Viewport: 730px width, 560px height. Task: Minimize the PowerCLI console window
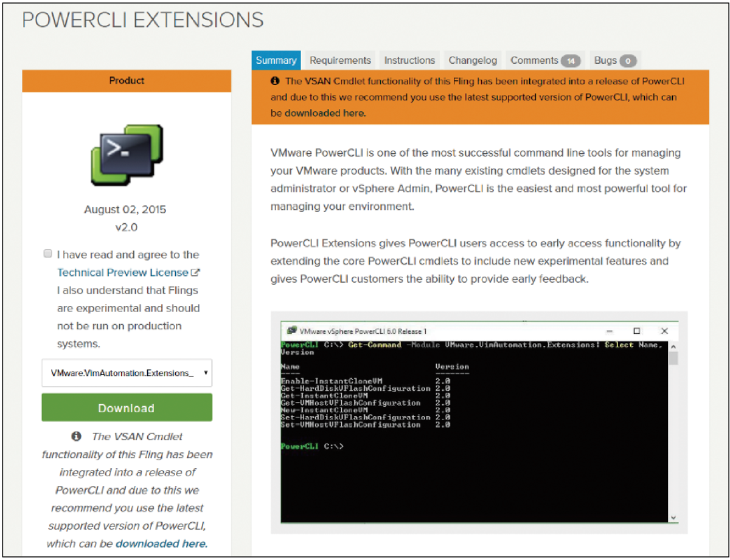pyautogui.click(x=610, y=331)
